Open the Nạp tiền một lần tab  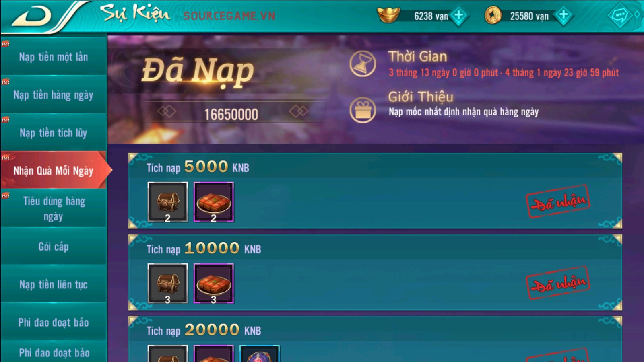point(54,57)
